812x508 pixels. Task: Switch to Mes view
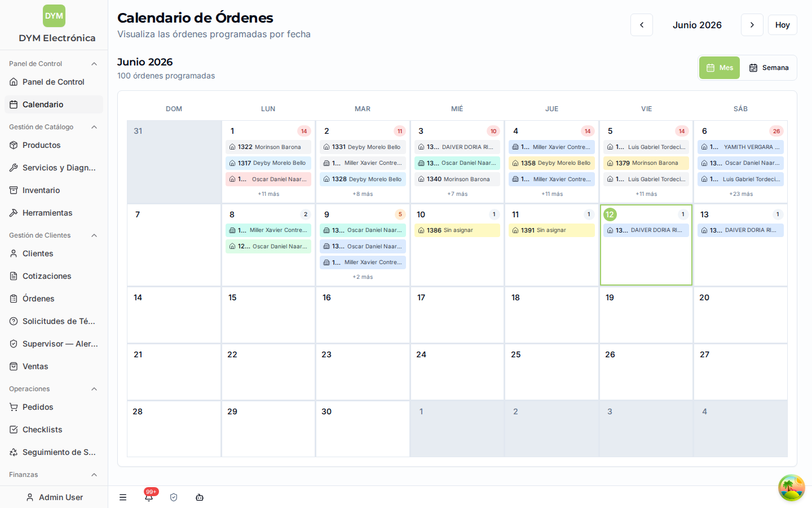[x=720, y=68]
